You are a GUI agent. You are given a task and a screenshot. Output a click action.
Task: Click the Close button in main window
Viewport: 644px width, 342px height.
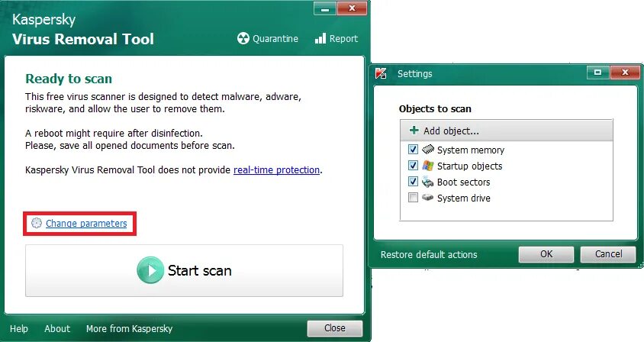click(335, 328)
